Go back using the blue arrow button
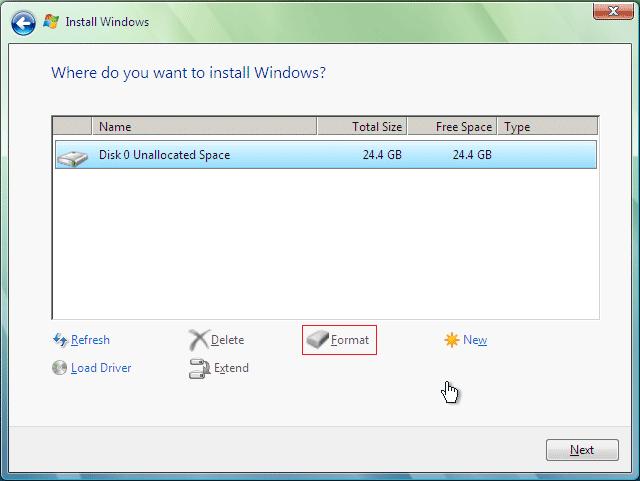This screenshot has width=640, height=481. [x=23, y=23]
